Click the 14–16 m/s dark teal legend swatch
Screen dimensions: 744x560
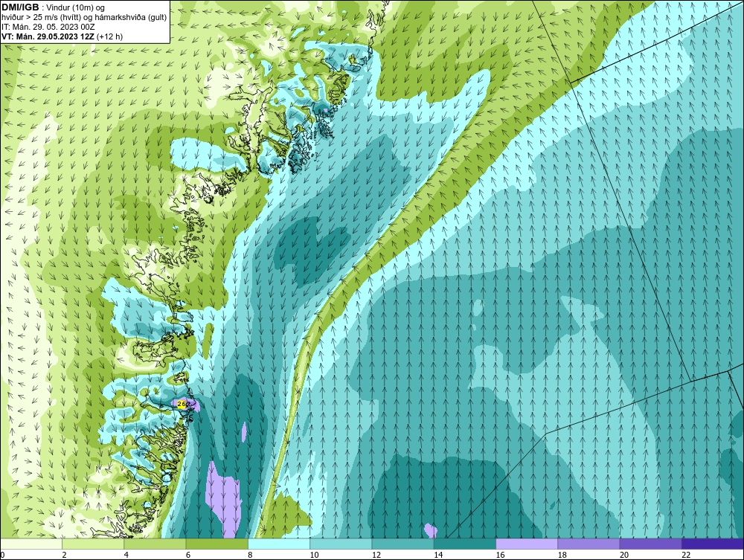point(464,544)
